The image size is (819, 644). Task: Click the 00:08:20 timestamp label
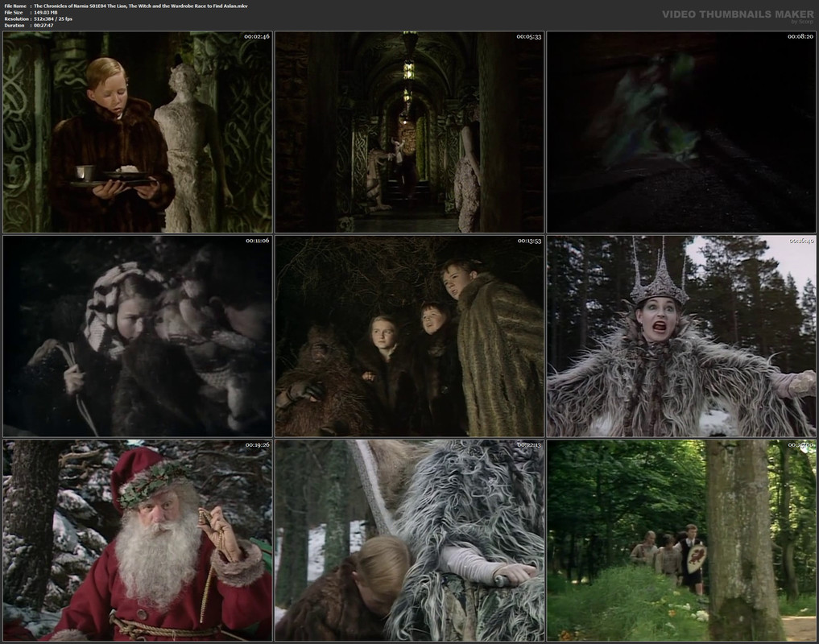pyautogui.click(x=800, y=36)
